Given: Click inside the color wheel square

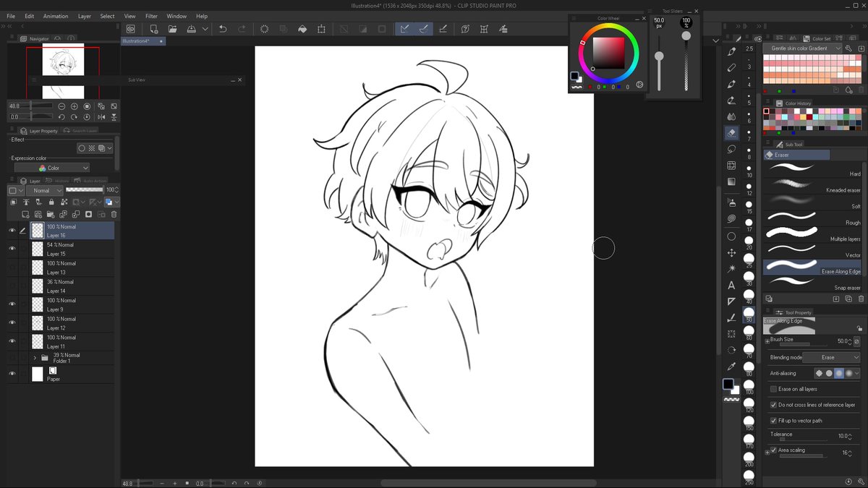Looking at the screenshot, I should (608, 52).
